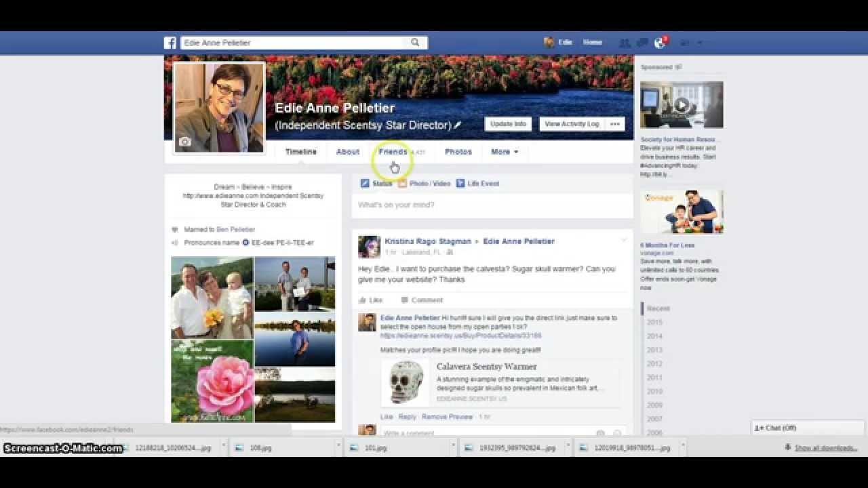
Task: Click the Facebook logo icon
Action: pos(170,43)
